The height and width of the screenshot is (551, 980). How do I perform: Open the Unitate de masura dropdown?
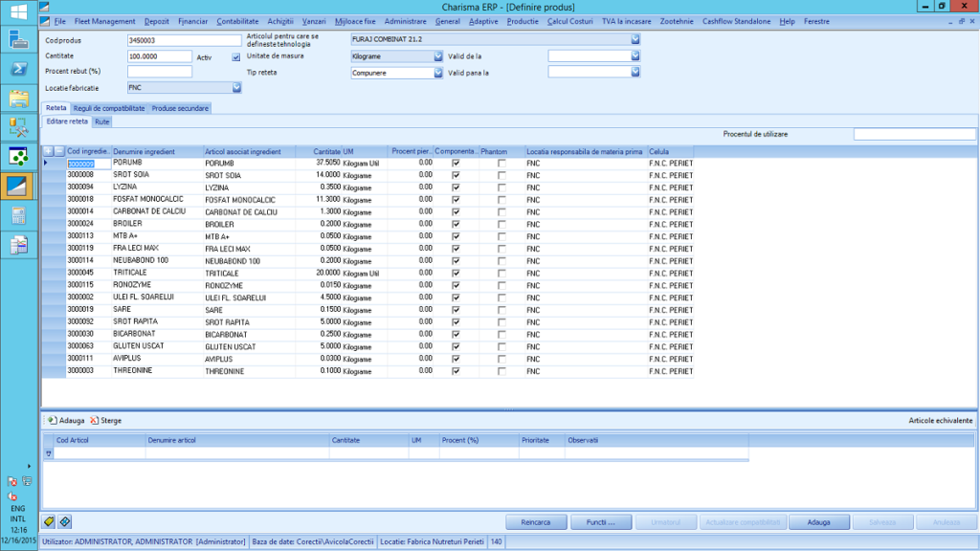pos(438,56)
